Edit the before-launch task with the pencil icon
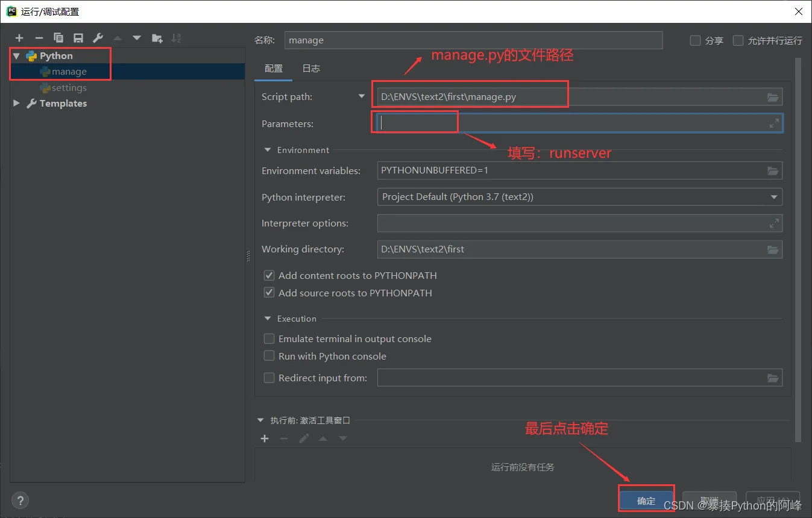812x518 pixels. pyautogui.click(x=304, y=438)
